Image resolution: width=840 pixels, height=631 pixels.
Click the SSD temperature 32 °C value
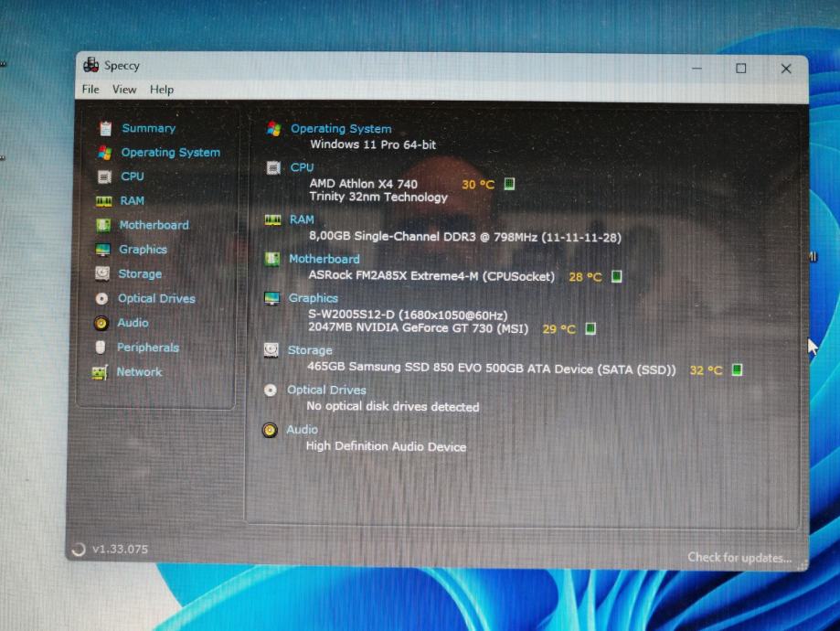point(706,370)
